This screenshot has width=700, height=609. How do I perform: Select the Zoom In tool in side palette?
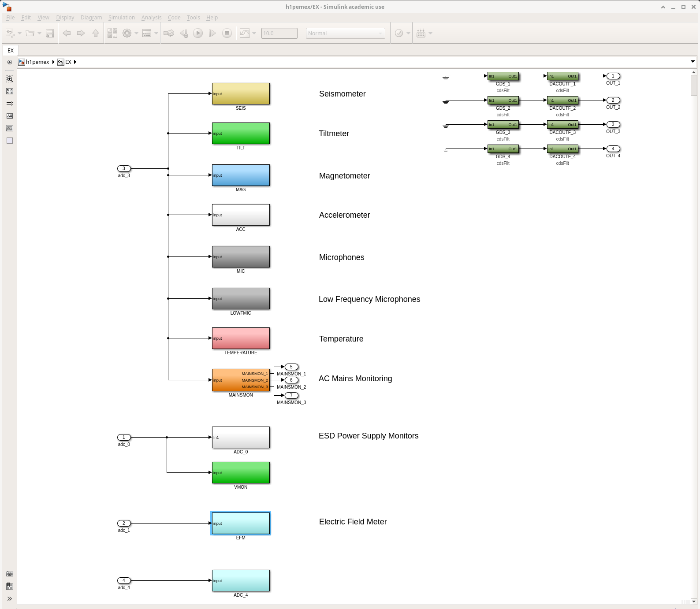[x=10, y=79]
